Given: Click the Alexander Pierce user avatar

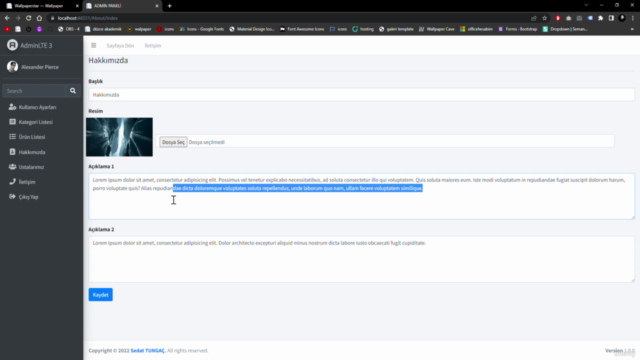Looking at the screenshot, I should click(12, 67).
